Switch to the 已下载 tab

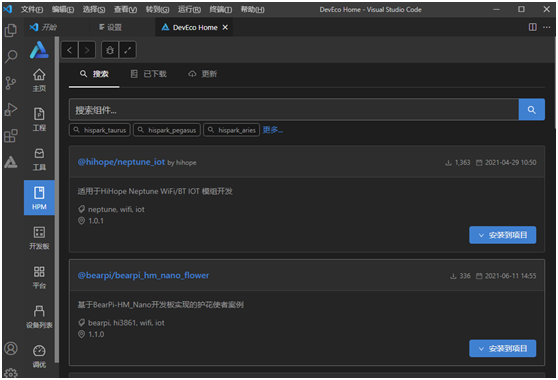[149, 74]
